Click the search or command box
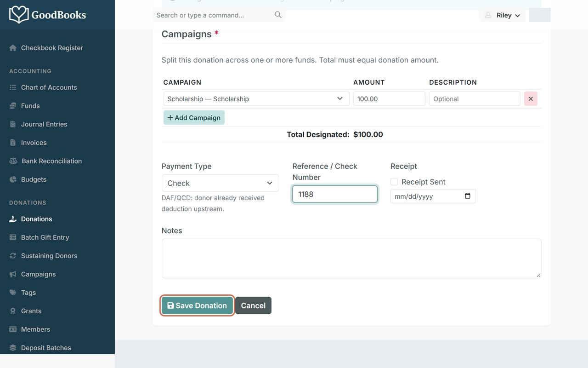 click(219, 15)
